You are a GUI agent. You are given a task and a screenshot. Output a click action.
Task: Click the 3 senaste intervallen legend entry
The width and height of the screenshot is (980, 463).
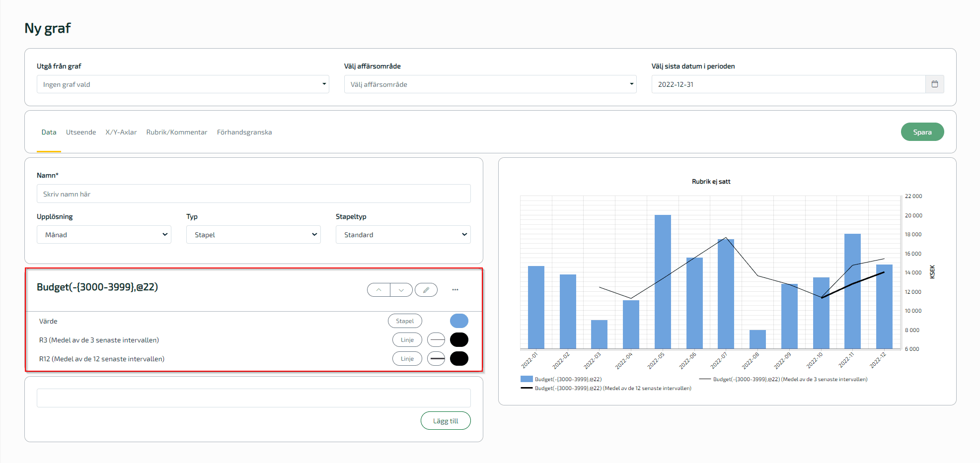pos(783,379)
